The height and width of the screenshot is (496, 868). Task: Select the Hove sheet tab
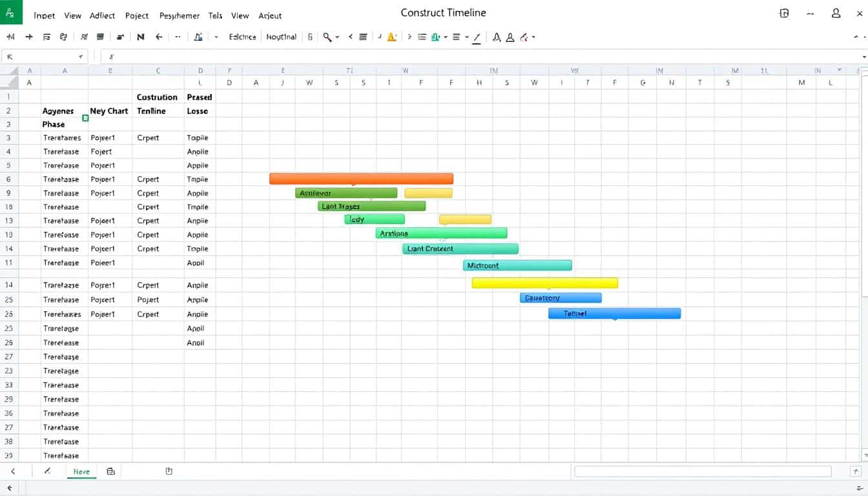point(81,471)
